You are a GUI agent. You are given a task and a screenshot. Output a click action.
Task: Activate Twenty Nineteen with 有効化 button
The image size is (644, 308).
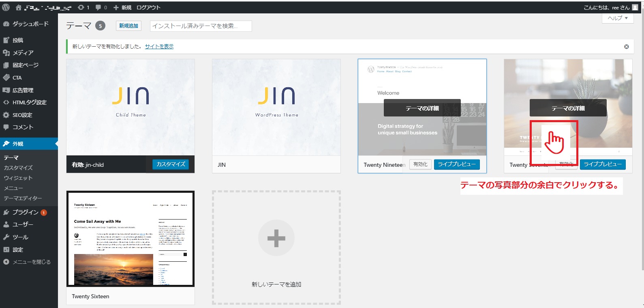coord(420,164)
